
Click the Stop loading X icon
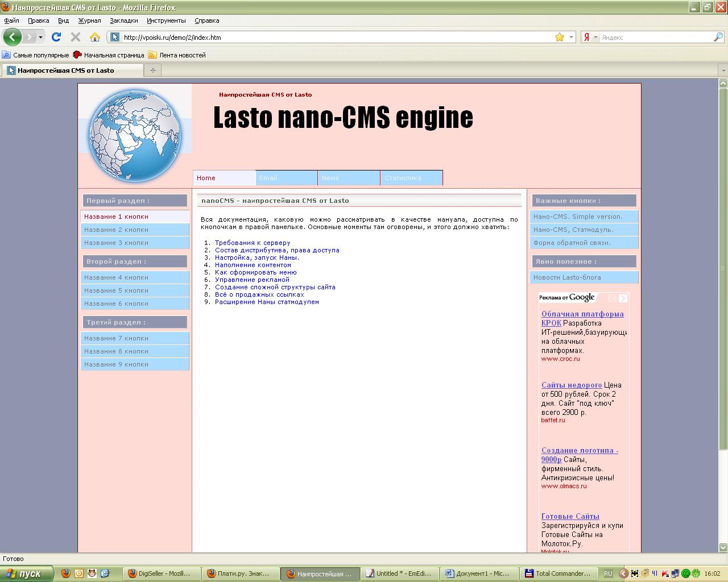click(76, 37)
